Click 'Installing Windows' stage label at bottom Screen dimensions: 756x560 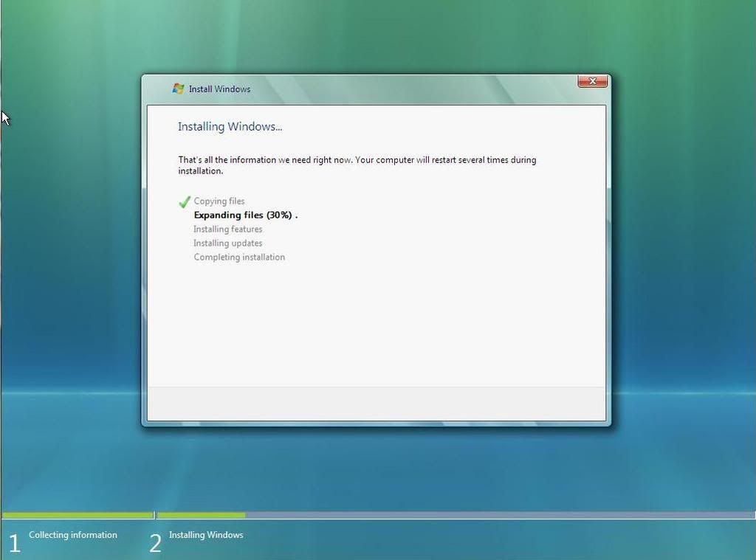pyautogui.click(x=206, y=535)
